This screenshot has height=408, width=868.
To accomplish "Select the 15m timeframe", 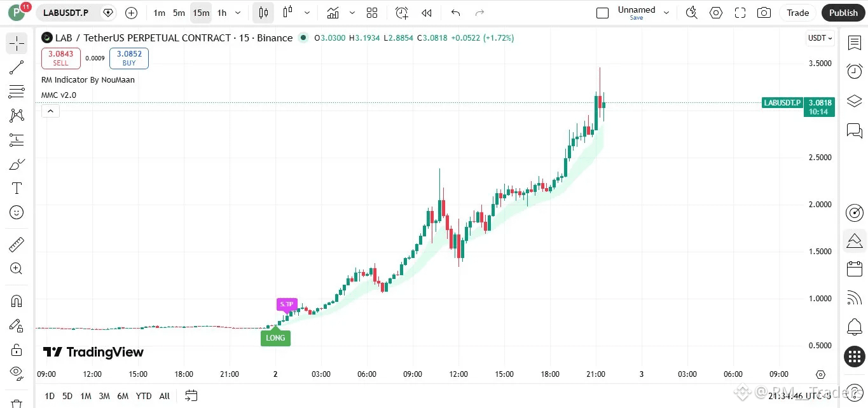I will (201, 13).
